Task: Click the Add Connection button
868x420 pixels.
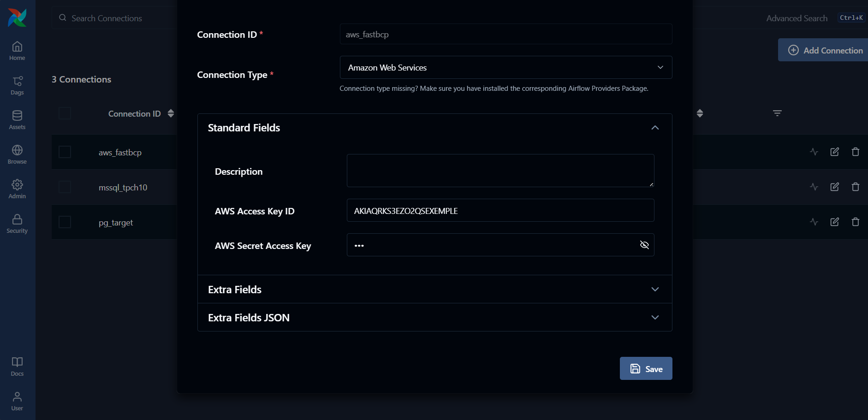Action: tap(825, 50)
